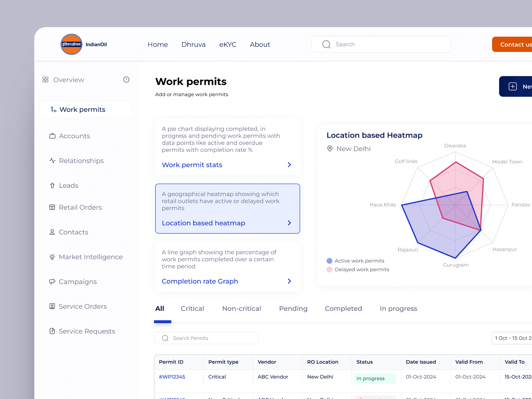Open the Completion rate Graph link
Viewport: 532px width, 399px height.
(x=200, y=281)
